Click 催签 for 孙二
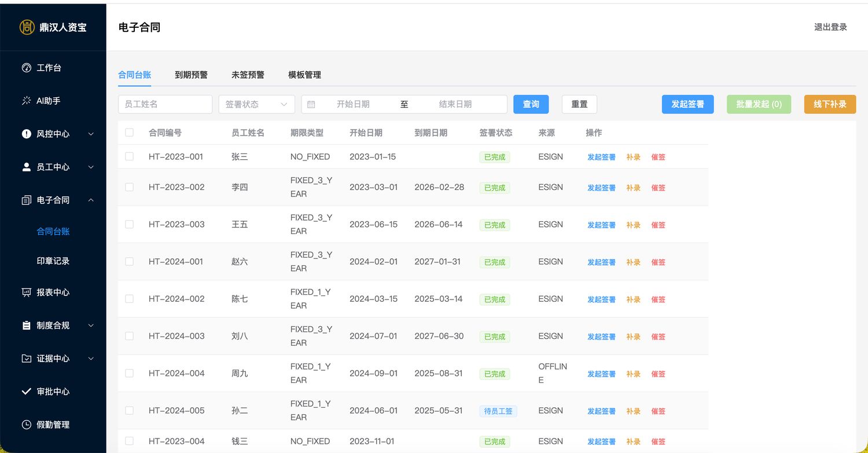The height and width of the screenshot is (453, 868). pyautogui.click(x=658, y=411)
